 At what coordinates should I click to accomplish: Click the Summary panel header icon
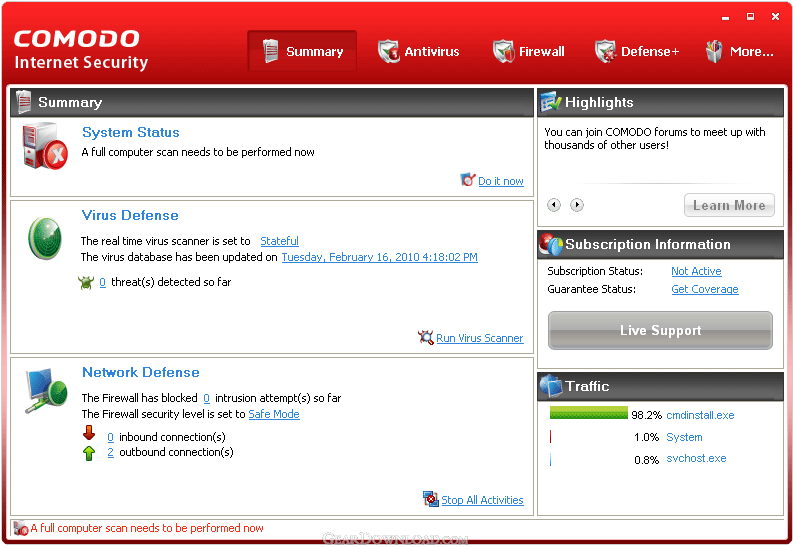tap(23, 102)
